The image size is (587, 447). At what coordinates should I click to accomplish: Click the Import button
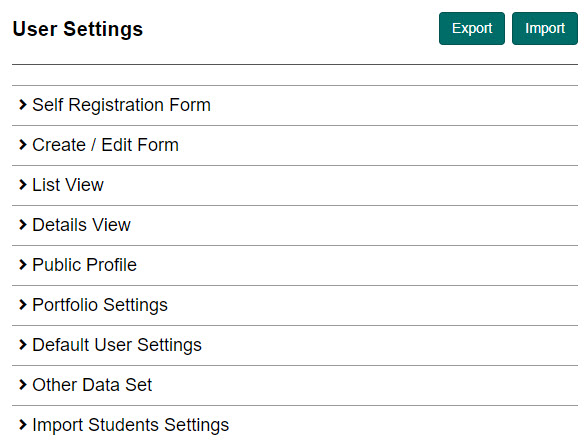pyautogui.click(x=545, y=28)
